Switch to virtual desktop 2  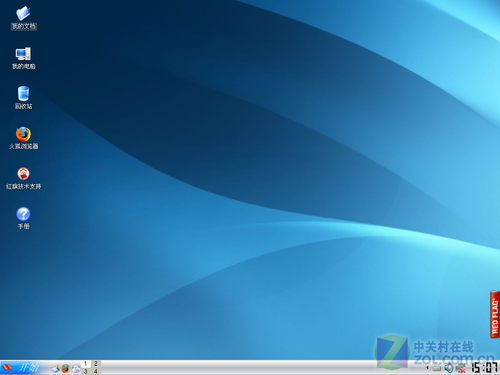pyautogui.click(x=96, y=364)
